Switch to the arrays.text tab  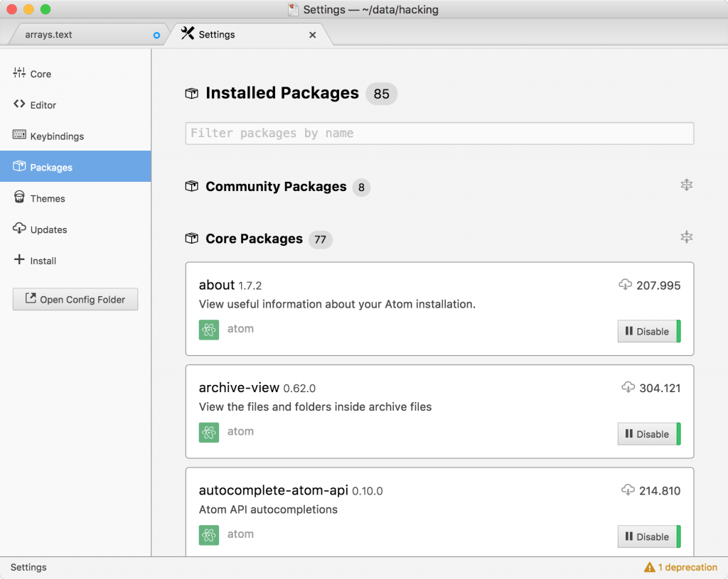point(49,34)
